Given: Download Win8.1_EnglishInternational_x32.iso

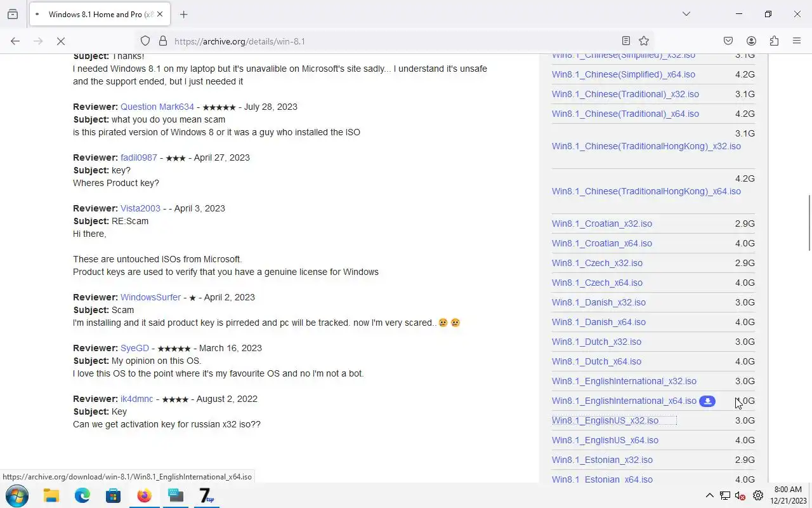Looking at the screenshot, I should pyautogui.click(x=624, y=381).
